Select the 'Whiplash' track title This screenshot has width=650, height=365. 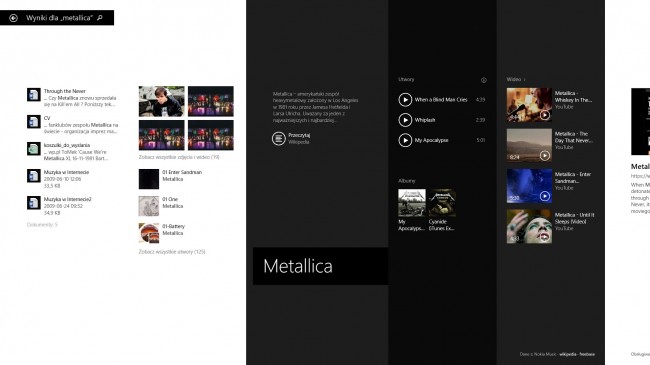[x=425, y=120]
